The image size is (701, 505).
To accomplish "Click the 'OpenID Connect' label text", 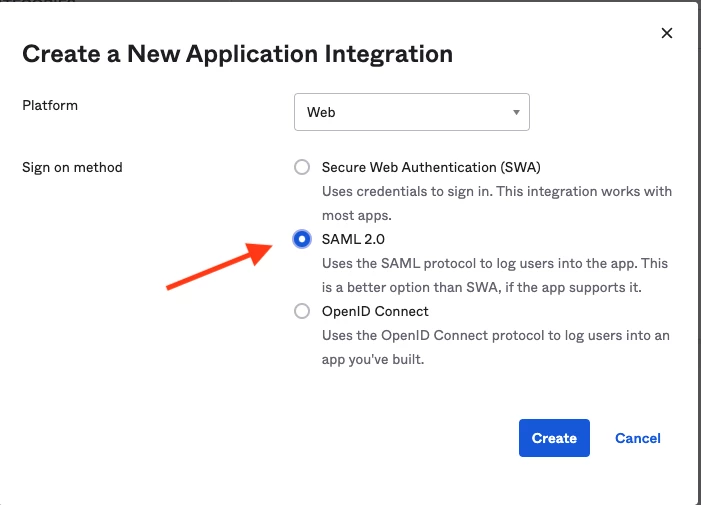I will coord(375,311).
